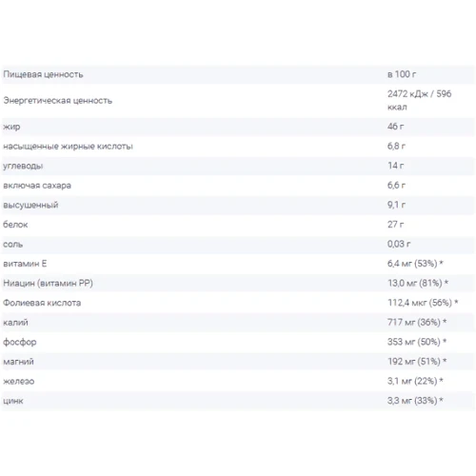Screen dimensions: 476x476
Task: Select the '27 г' protein value
Action: (x=396, y=225)
